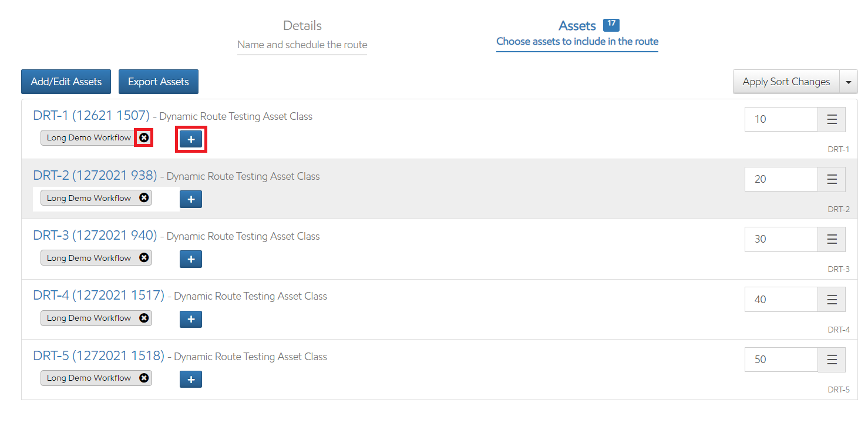The height and width of the screenshot is (423, 868).
Task: Click the Export Assets button
Action: click(159, 82)
